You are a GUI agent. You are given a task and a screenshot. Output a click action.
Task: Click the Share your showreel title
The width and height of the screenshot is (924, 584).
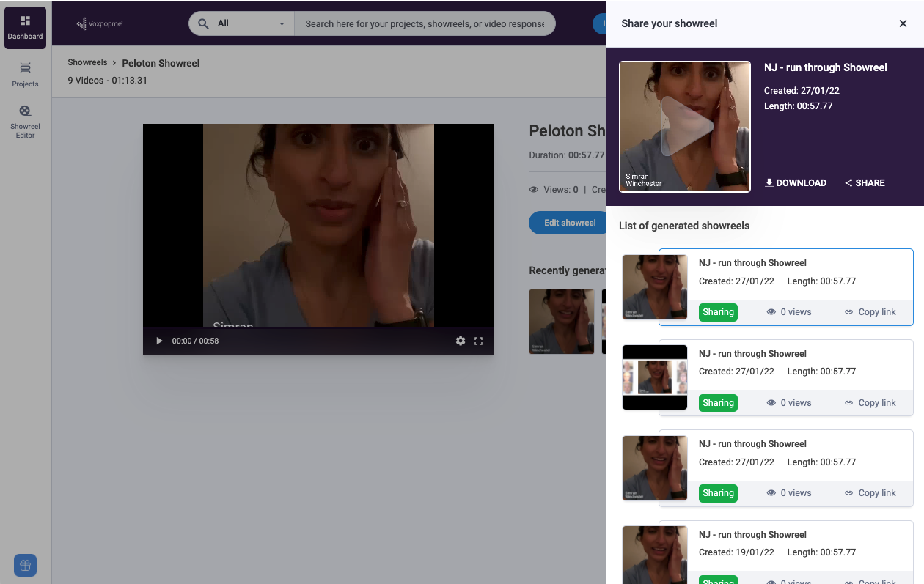point(670,23)
